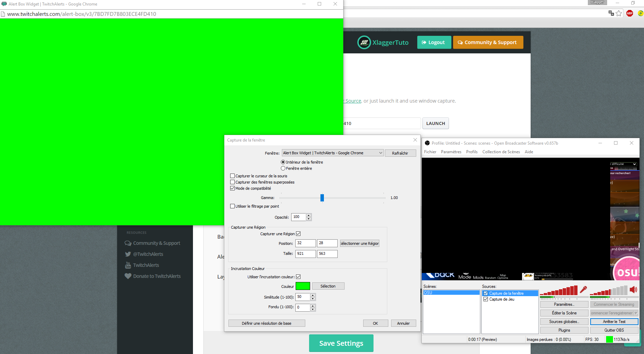Select the Fenêtre entière radio option
Screen dimensions: 644x354
coord(283,168)
